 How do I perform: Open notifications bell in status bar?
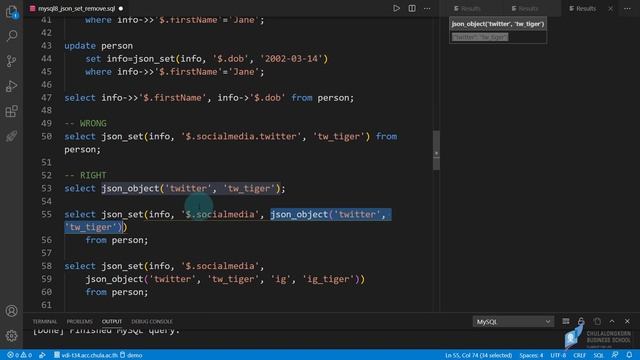(x=629, y=355)
